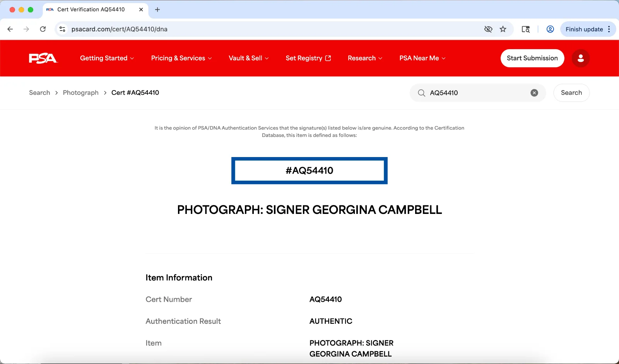
Task: Click the Cert Number label
Action: click(x=169, y=299)
